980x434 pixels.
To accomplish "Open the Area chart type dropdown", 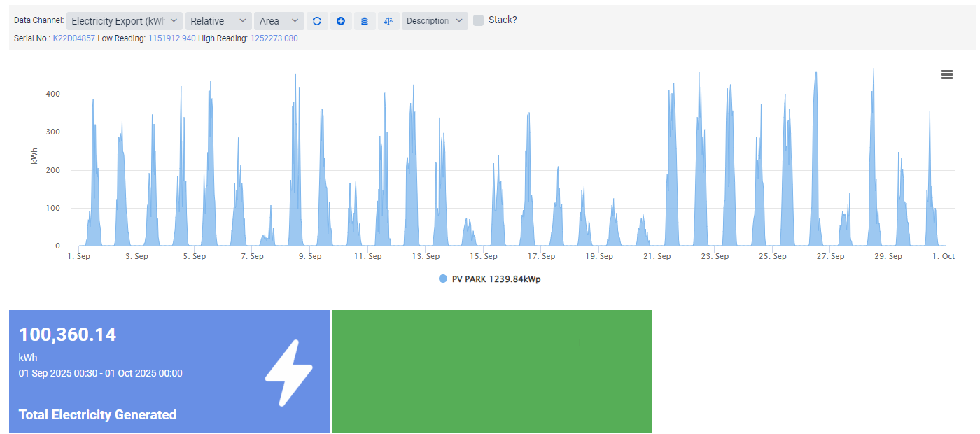I will point(279,21).
